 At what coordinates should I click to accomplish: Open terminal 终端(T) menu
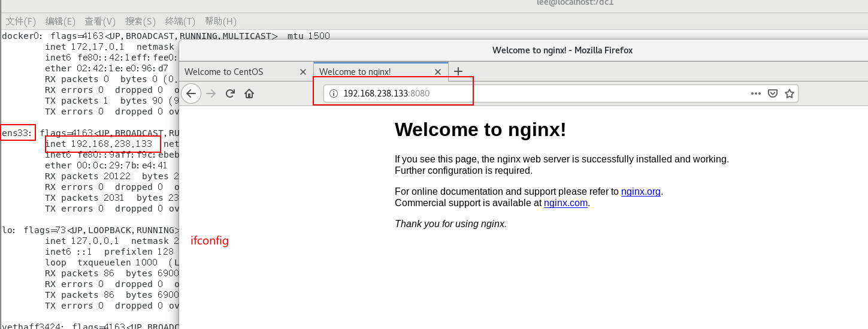tap(180, 21)
